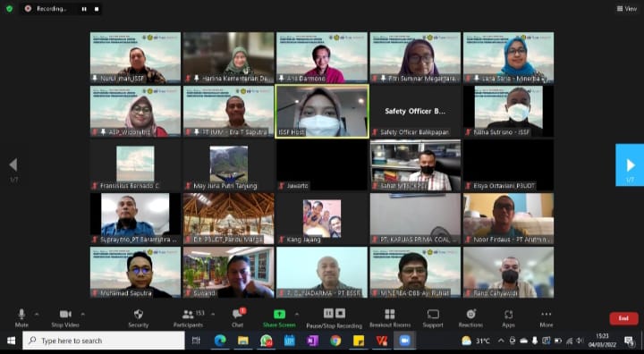644x354 pixels.
Task: Open Task View on taskbar
Action: [196, 341]
